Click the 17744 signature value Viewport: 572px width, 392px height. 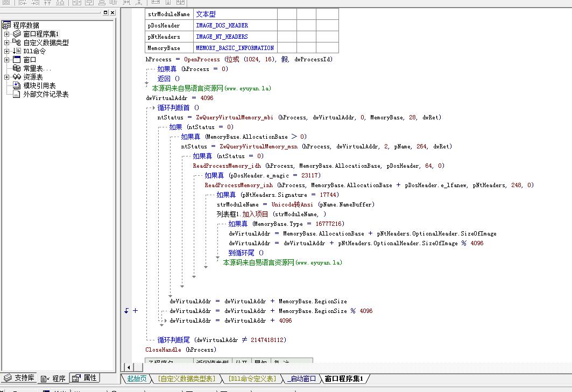pos(328,195)
